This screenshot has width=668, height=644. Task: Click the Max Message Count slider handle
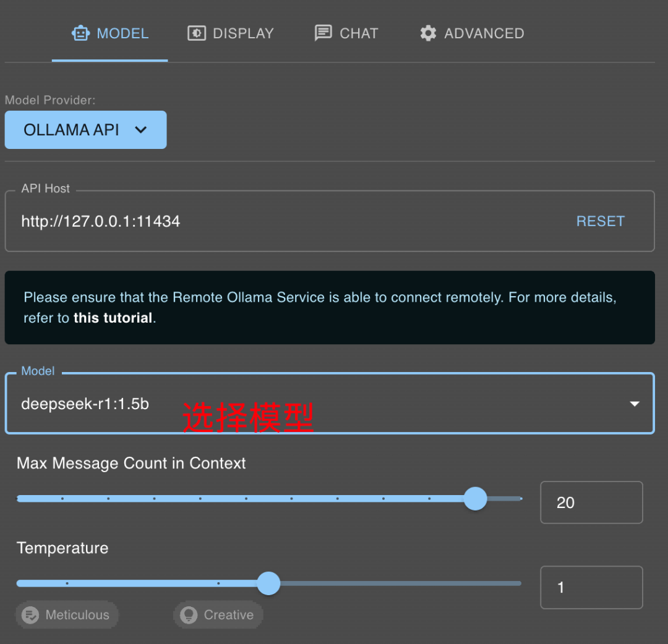coord(475,498)
